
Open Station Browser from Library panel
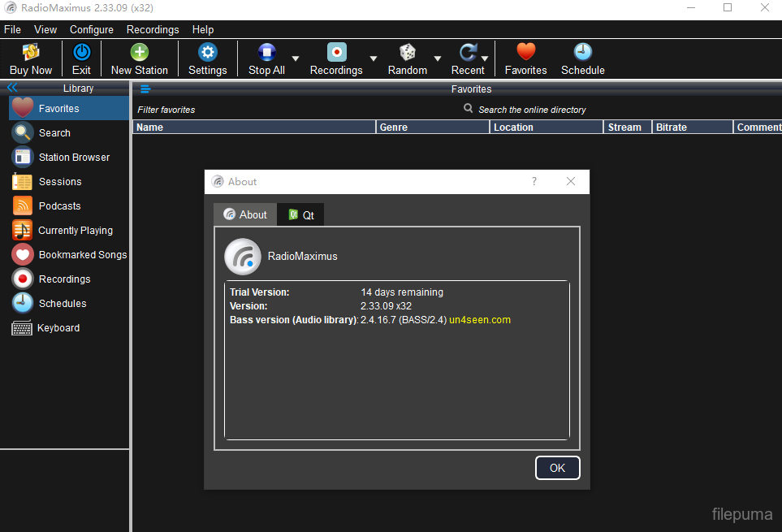coord(74,158)
